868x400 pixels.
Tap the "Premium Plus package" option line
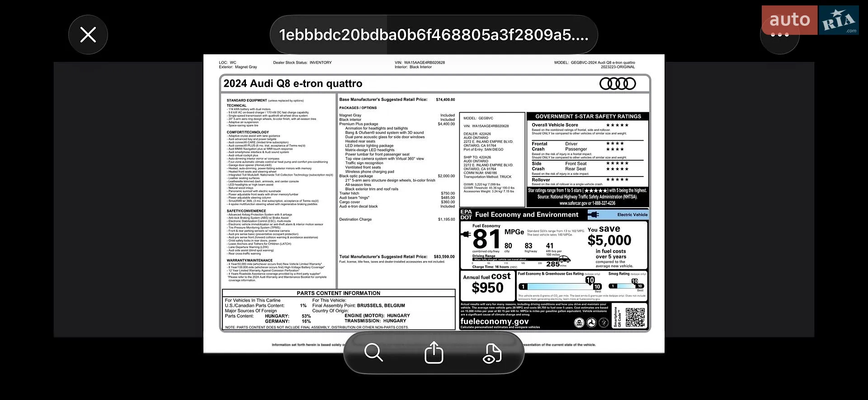(x=359, y=124)
